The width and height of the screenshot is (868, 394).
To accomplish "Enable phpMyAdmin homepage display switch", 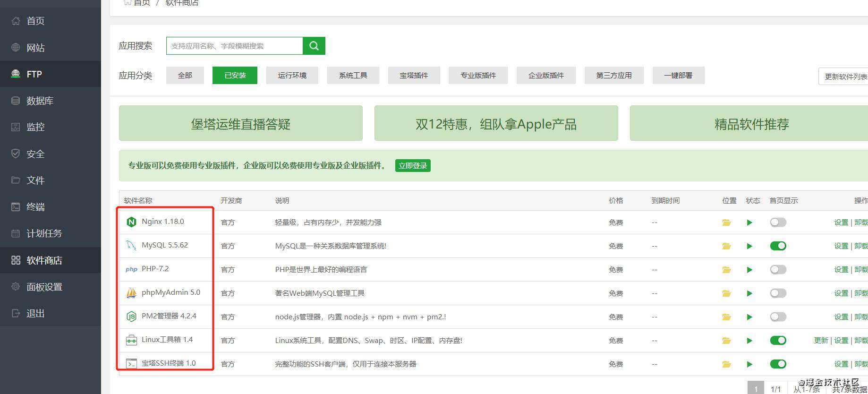I will click(x=778, y=293).
